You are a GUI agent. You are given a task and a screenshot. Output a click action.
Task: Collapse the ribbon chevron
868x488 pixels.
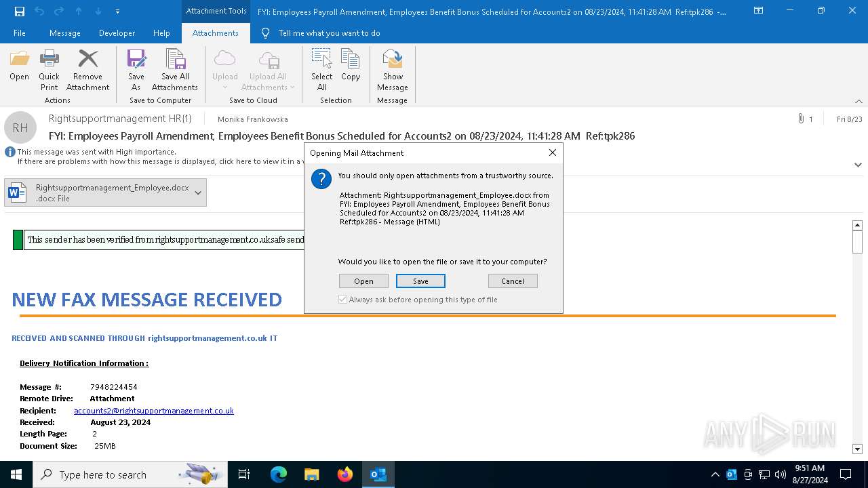(859, 101)
